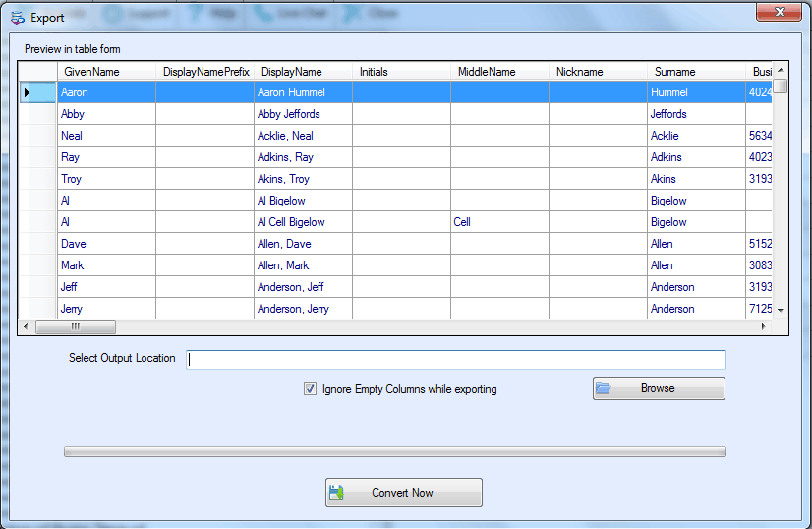Click the row selector arrow beside Aaron
The width and height of the screenshot is (812, 529).
pyautogui.click(x=27, y=92)
